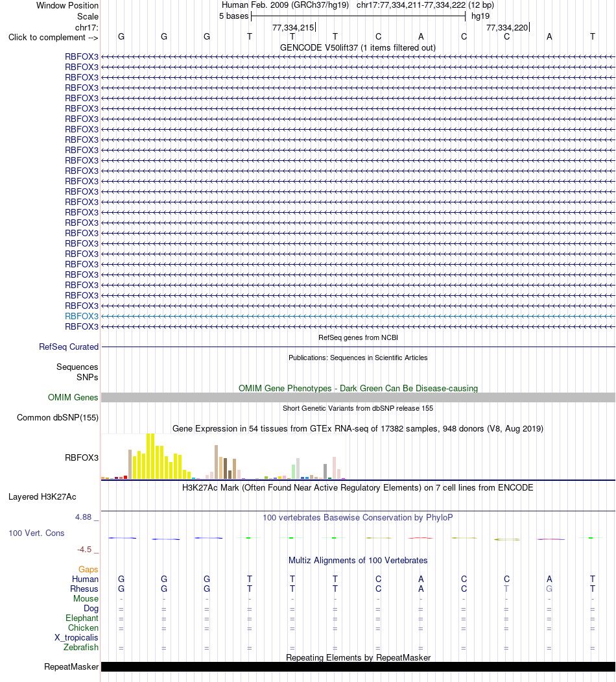This screenshot has height=682, width=616.
Task: Click the highlighted light-blue RBFOX3 transcript label
Action: pos(82,316)
